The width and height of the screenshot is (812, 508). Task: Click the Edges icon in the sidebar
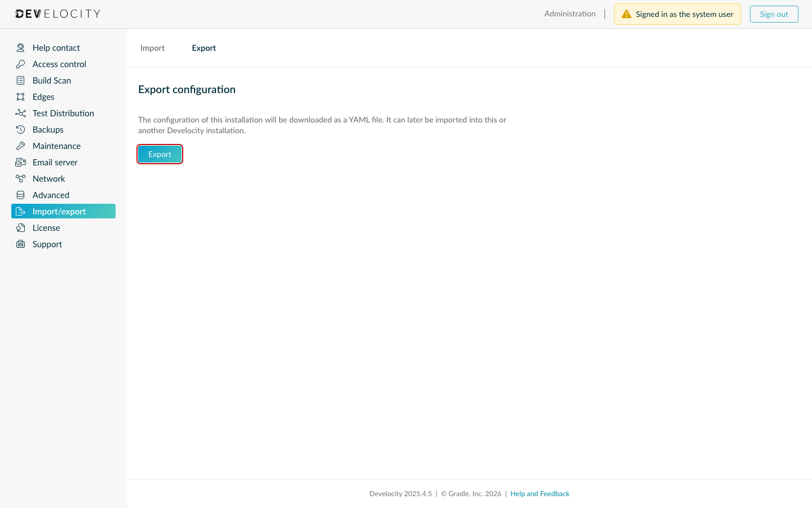(21, 97)
